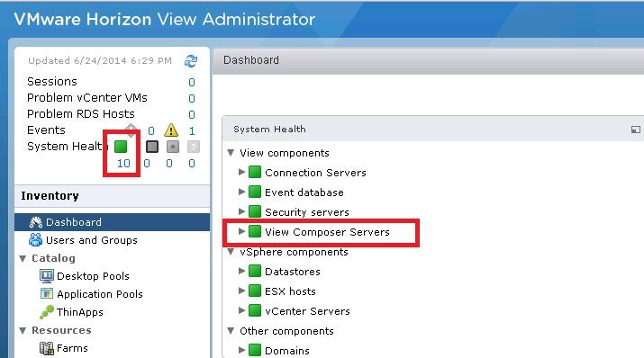
Task: Collapse the Catalog section in Inventory
Action: click(23, 258)
